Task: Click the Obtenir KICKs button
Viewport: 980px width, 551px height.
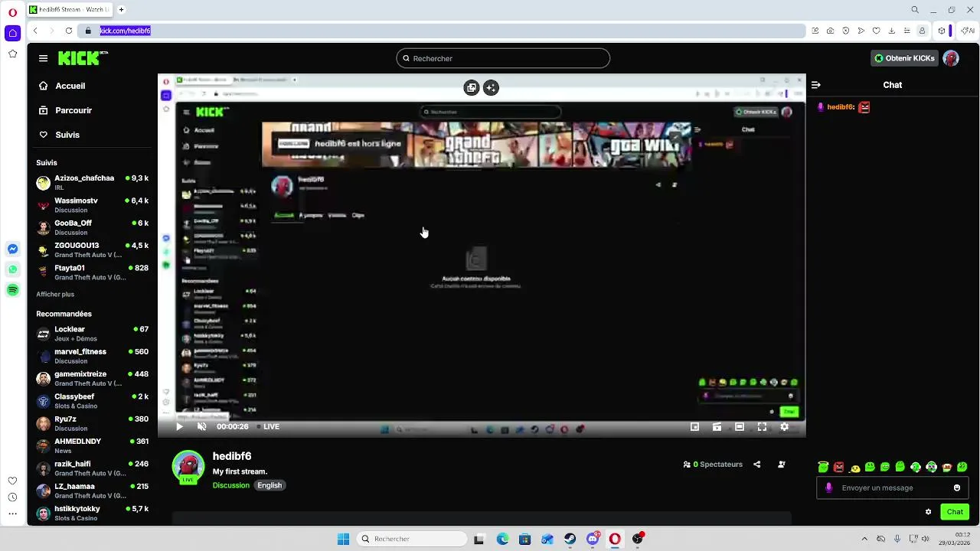Action: click(905, 58)
